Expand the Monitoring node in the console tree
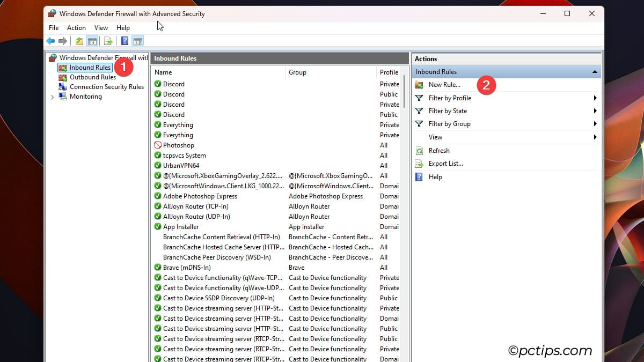The image size is (644, 362). tap(52, 97)
